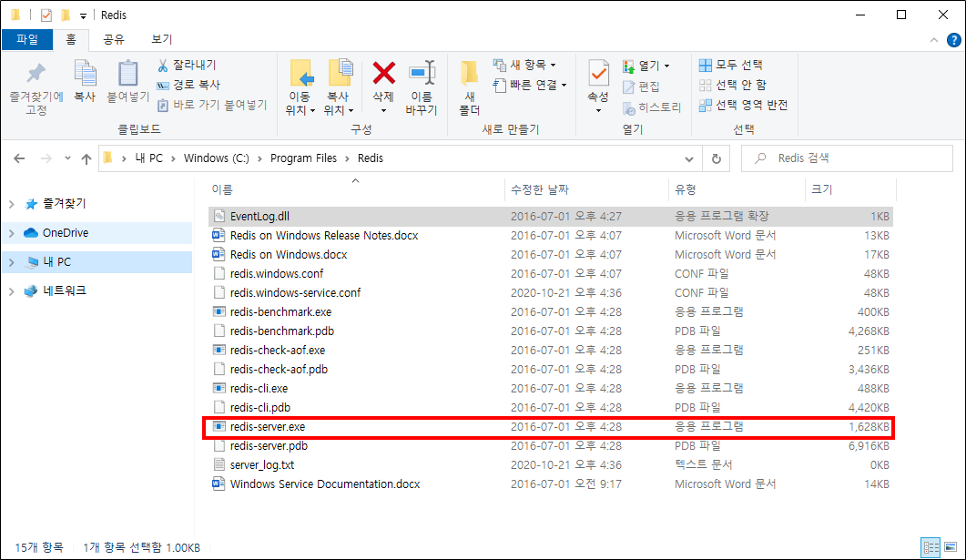The image size is (966, 560).
Task: Open address bar history dropdown
Action: [689, 159]
